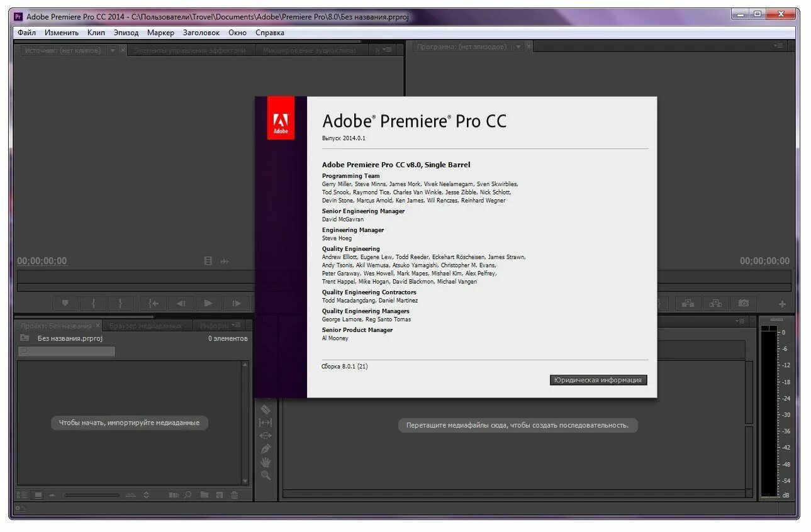This screenshot has height=532, width=811.
Task: Open the Program monitor panel menu
Action: click(779, 46)
